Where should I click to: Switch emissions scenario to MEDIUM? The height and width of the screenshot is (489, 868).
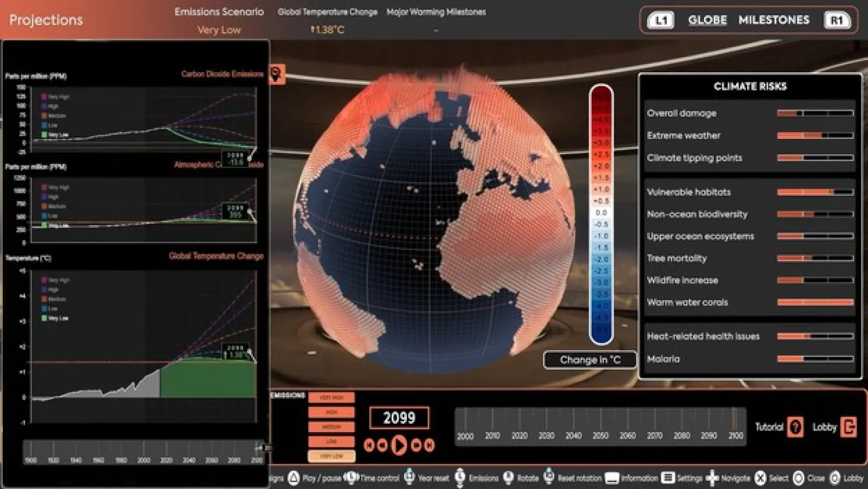pos(331,427)
